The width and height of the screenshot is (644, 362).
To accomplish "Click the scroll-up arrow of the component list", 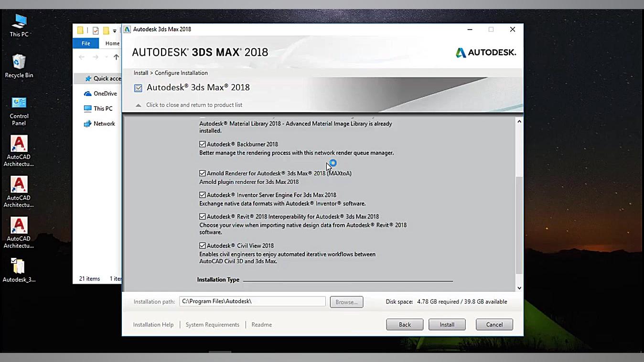I will (519, 121).
